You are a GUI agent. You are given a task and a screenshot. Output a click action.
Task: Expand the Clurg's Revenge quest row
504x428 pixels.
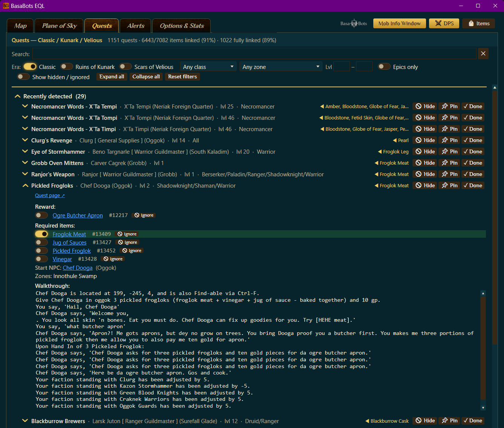25,140
